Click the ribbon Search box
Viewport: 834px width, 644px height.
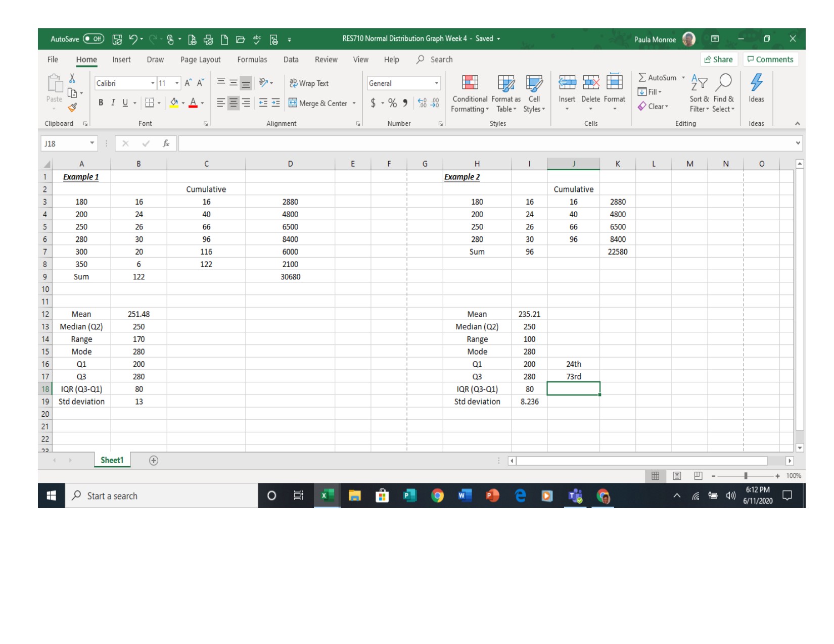pos(435,60)
